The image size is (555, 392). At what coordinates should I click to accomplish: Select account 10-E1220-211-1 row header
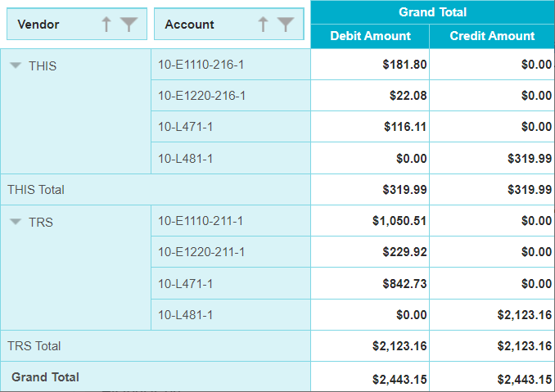pyautogui.click(x=202, y=252)
